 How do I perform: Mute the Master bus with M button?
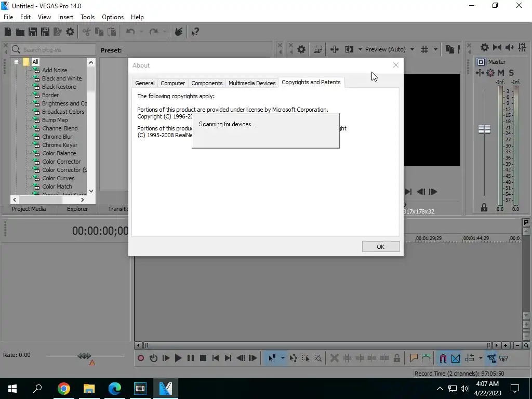(501, 73)
